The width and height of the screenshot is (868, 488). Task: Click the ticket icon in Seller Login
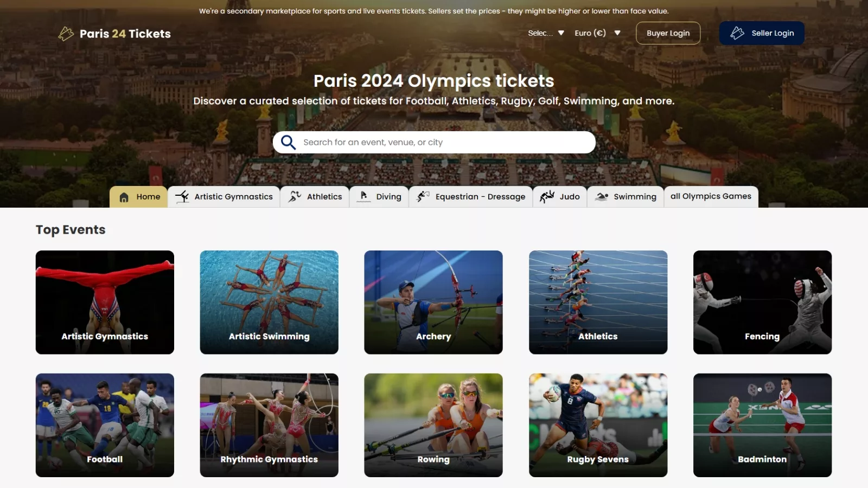[737, 33]
